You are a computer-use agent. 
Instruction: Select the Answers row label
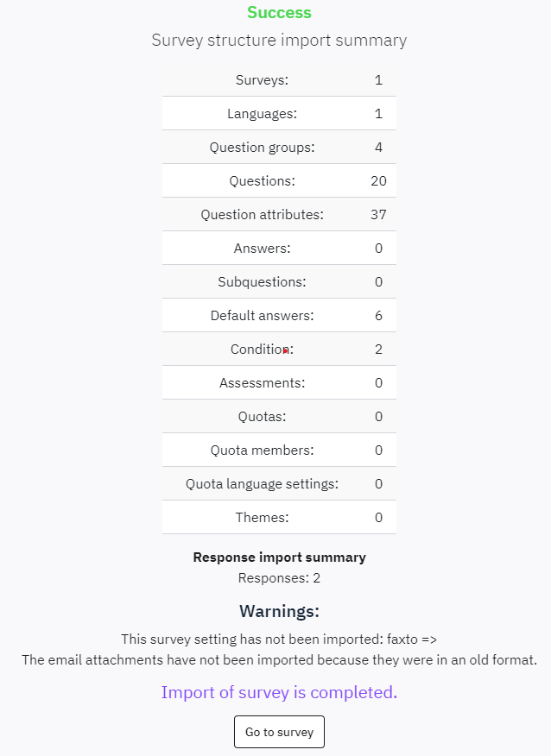(262, 249)
